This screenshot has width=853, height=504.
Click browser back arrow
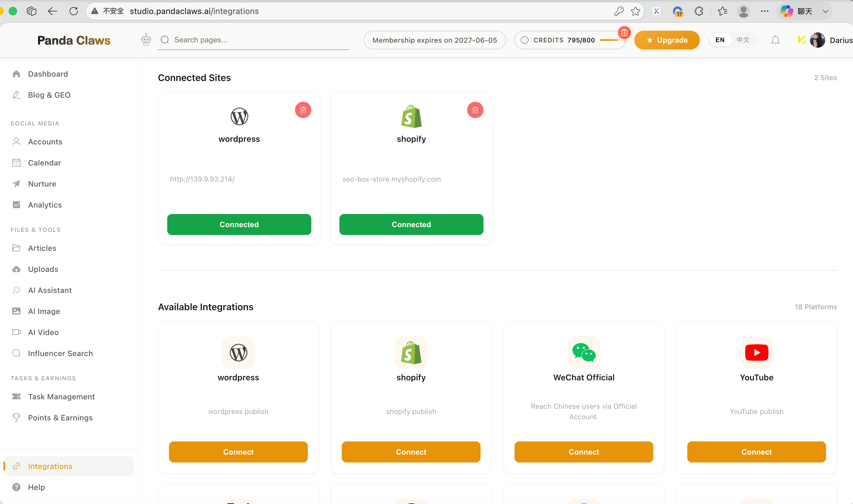pos(52,11)
